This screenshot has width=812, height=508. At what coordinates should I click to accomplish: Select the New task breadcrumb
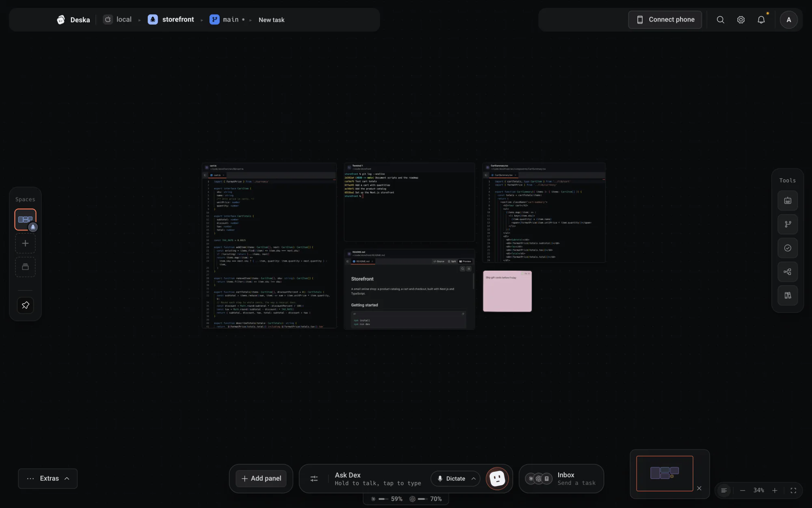(x=271, y=20)
